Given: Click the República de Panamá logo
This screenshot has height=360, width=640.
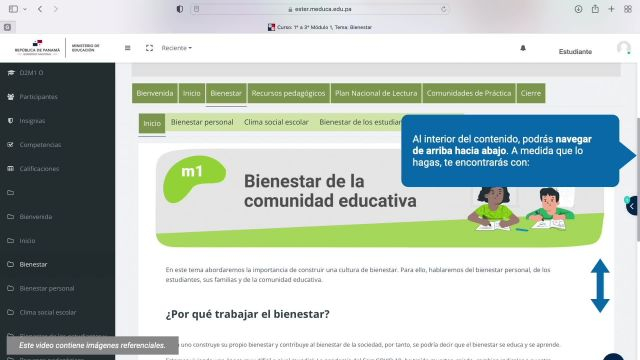Looking at the screenshot, I should point(37,47).
